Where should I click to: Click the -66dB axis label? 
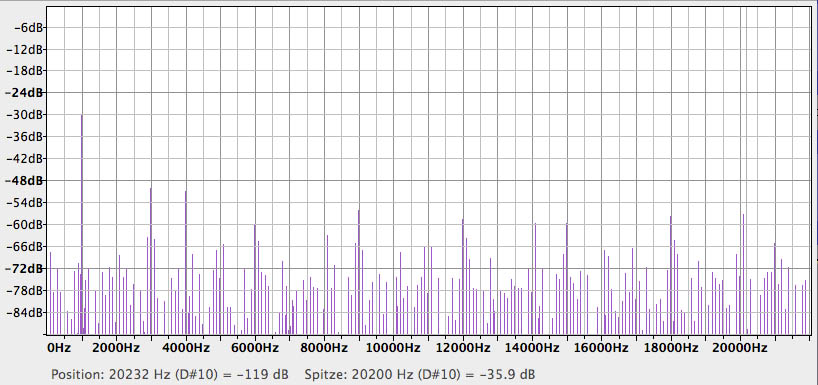tap(24, 246)
